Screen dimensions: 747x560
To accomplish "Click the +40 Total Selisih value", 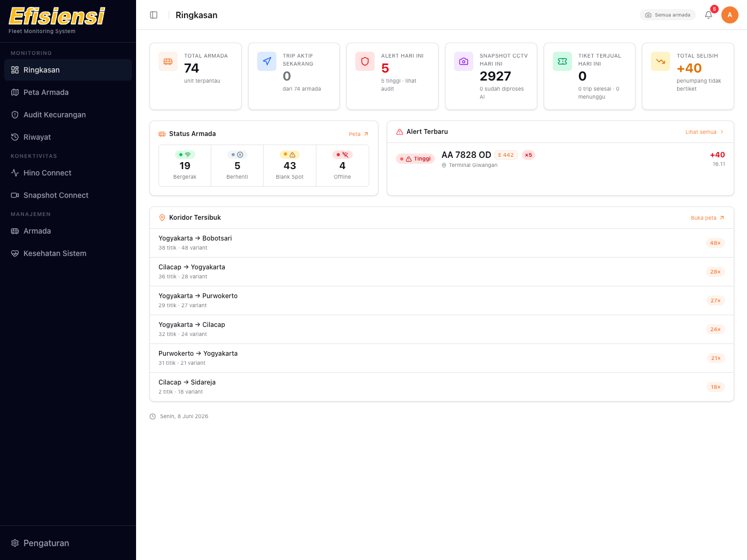I will [x=689, y=68].
